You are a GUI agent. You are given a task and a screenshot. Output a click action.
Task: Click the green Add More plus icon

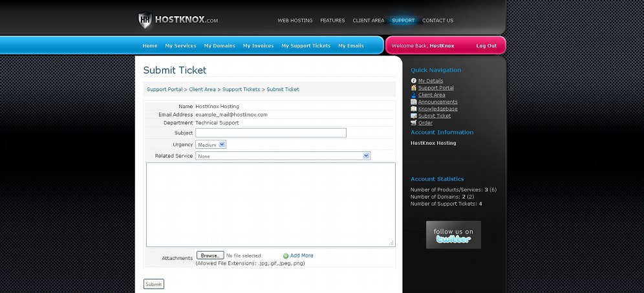click(x=286, y=255)
